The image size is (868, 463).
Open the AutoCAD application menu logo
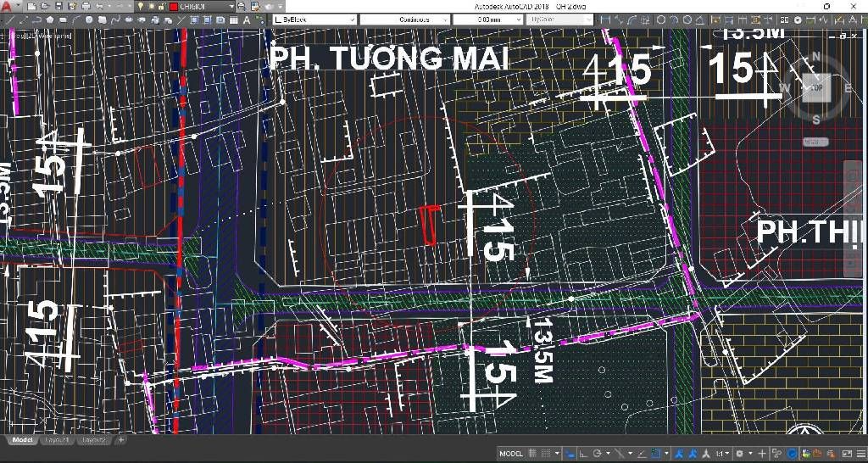7,6
